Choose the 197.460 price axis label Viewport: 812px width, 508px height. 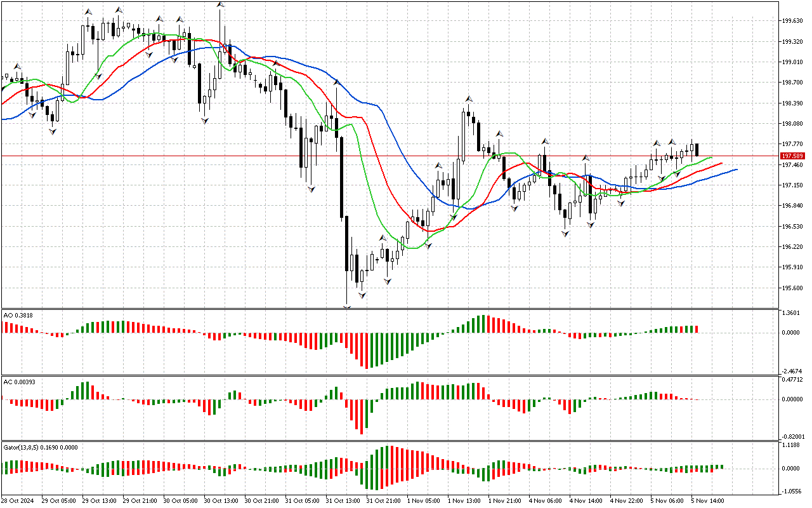point(794,165)
